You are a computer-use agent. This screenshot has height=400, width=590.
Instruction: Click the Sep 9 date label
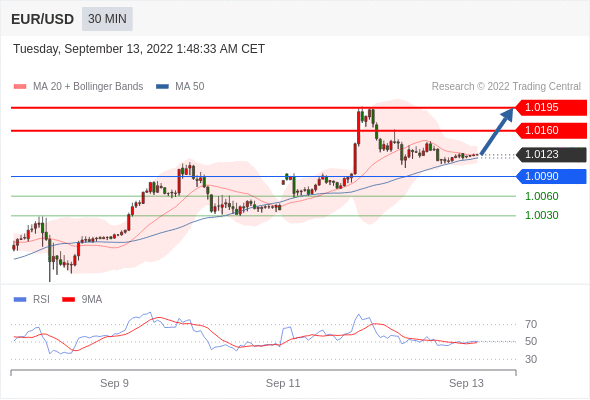[114, 383]
